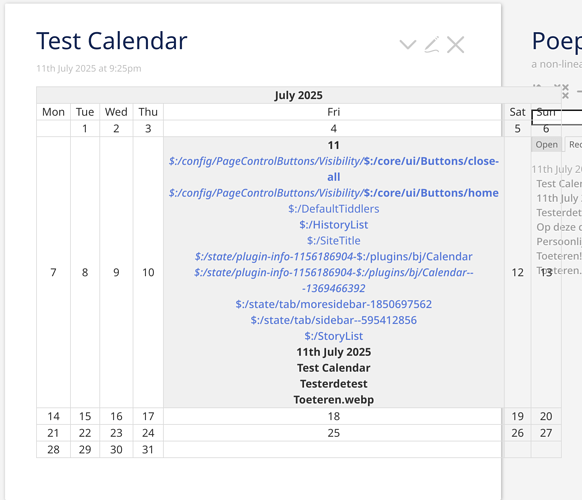This screenshot has width=582, height=500.
Task: Select day 30 in the calendar
Action: pos(116,450)
